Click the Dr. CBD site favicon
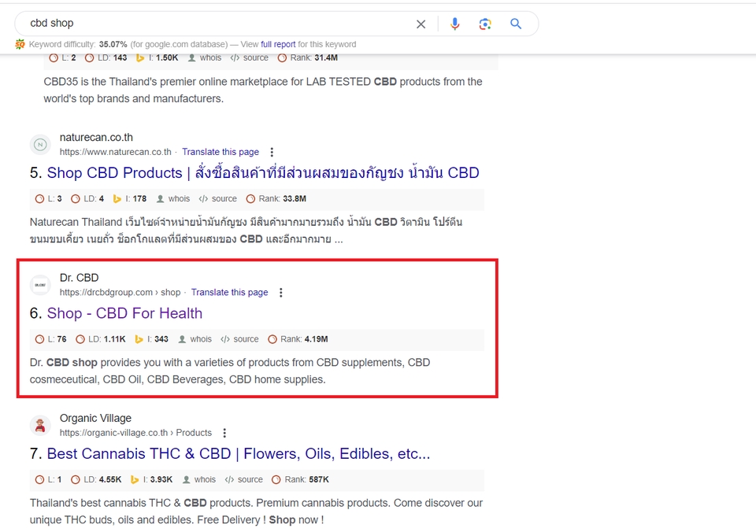 [40, 285]
